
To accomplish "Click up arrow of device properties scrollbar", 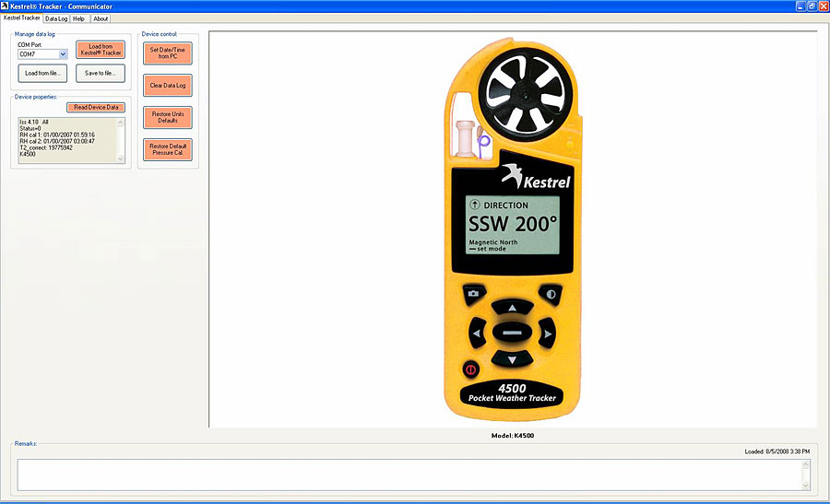I will (x=120, y=123).
